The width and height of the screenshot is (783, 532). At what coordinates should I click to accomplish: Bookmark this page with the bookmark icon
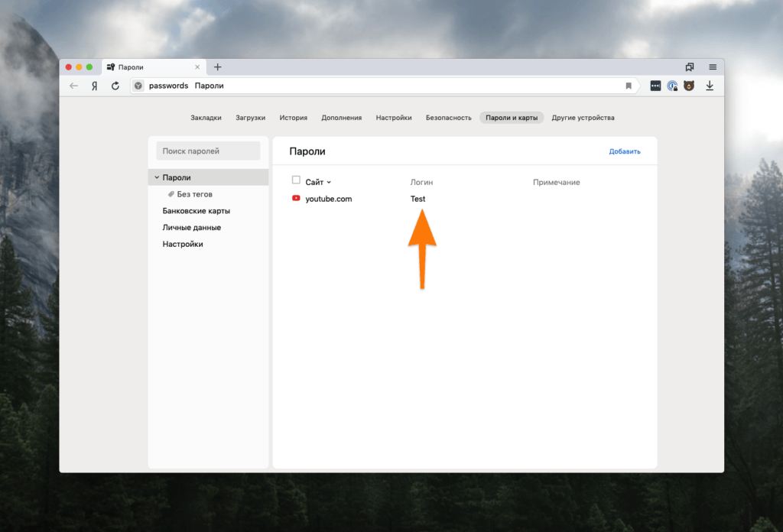tap(629, 86)
